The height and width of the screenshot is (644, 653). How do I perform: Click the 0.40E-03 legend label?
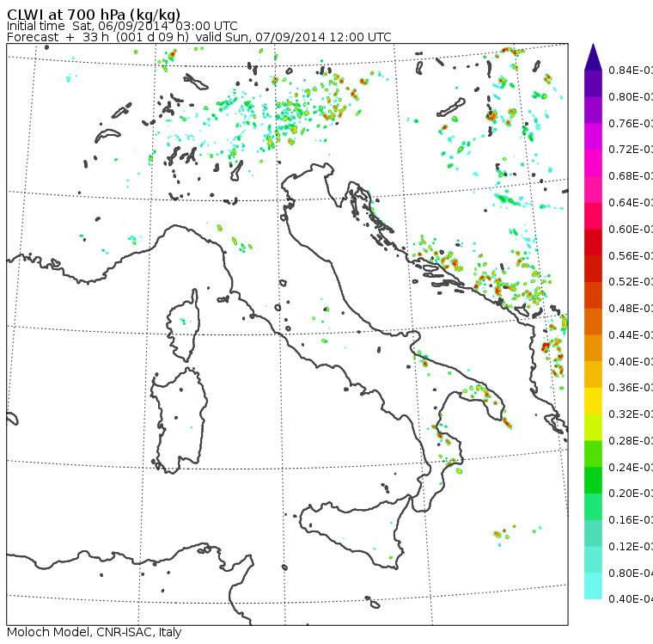tap(630, 361)
